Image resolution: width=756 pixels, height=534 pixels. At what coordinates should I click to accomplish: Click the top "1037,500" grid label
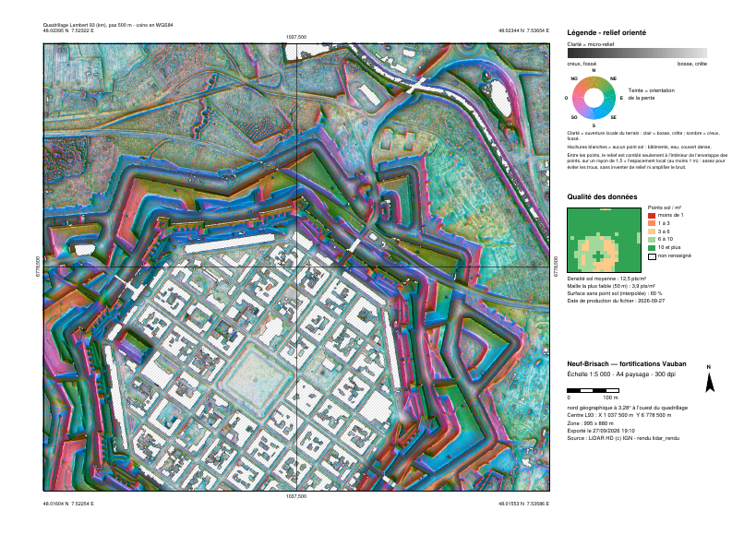pyautogui.click(x=296, y=37)
